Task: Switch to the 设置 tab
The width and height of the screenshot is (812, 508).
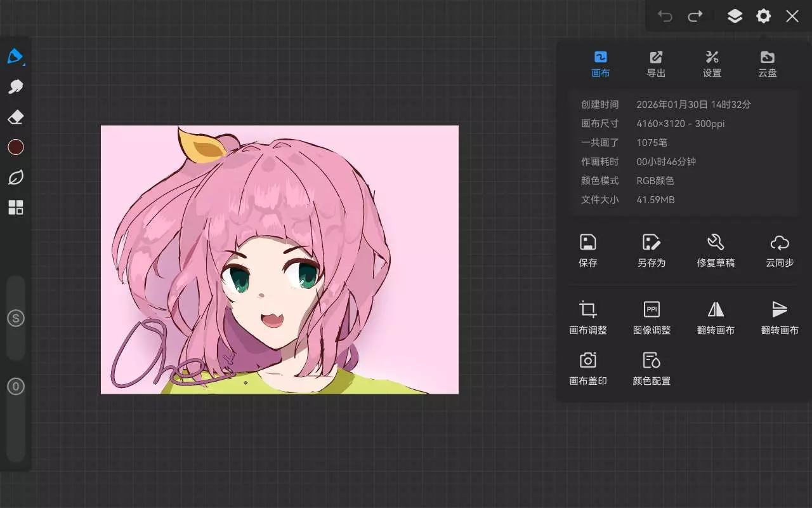Action: click(x=712, y=64)
